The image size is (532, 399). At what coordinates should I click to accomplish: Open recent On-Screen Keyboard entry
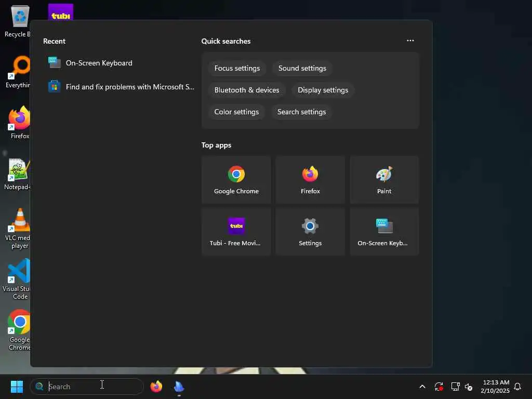click(119, 63)
